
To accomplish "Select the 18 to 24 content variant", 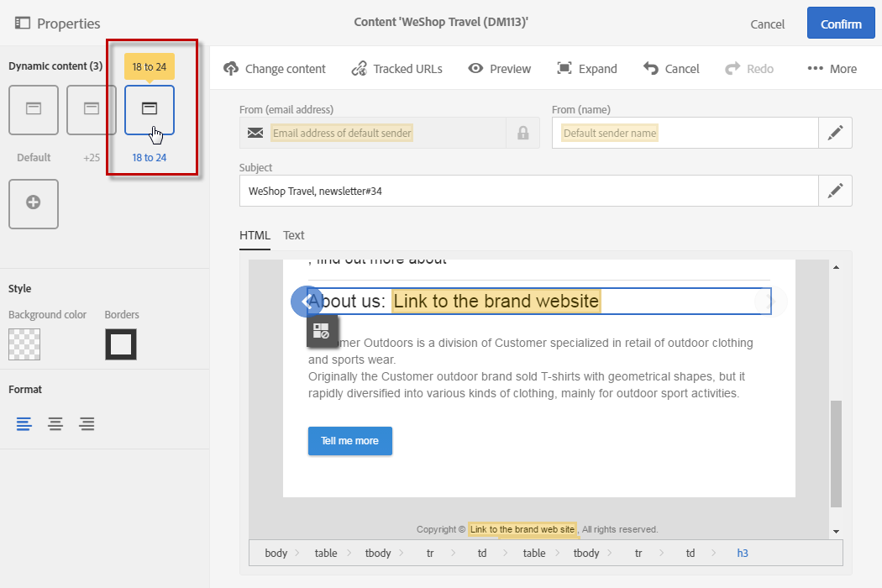I will pos(150,110).
